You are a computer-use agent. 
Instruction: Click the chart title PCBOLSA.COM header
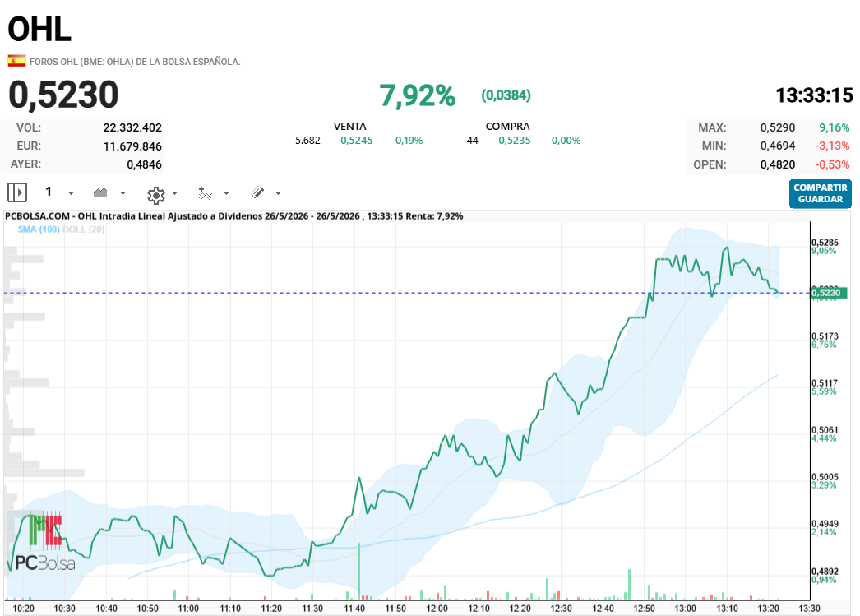234,216
